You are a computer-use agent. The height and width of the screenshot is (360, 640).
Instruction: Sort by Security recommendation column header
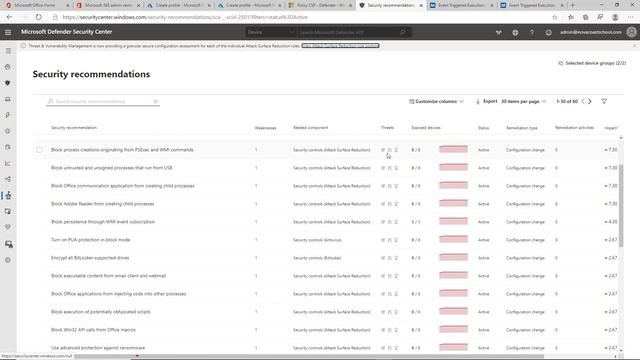point(74,128)
